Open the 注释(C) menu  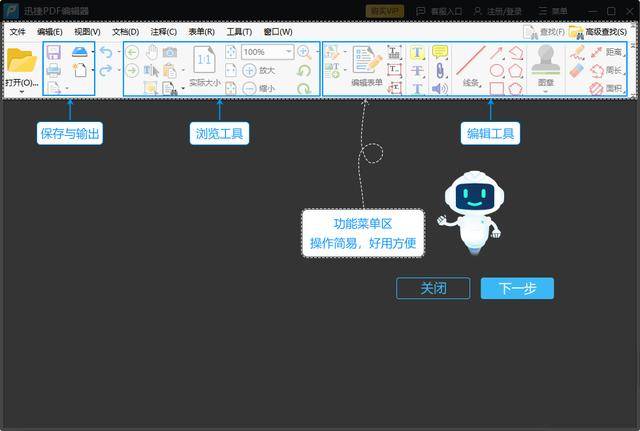[x=164, y=32]
